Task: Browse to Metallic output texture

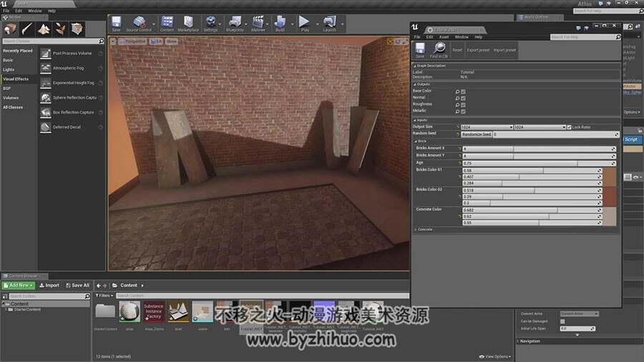Action: click(x=457, y=111)
